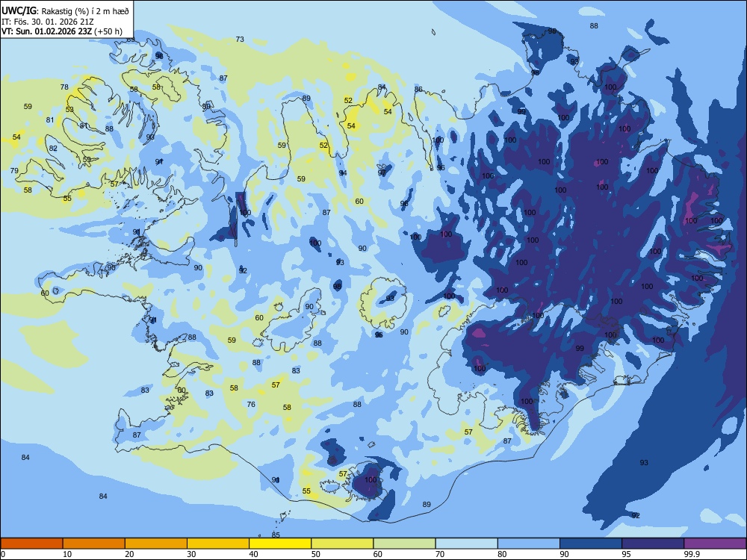Screen dimensions: 747x560
Task: Click the '76' humidity value on map
Action: pyautogui.click(x=251, y=404)
